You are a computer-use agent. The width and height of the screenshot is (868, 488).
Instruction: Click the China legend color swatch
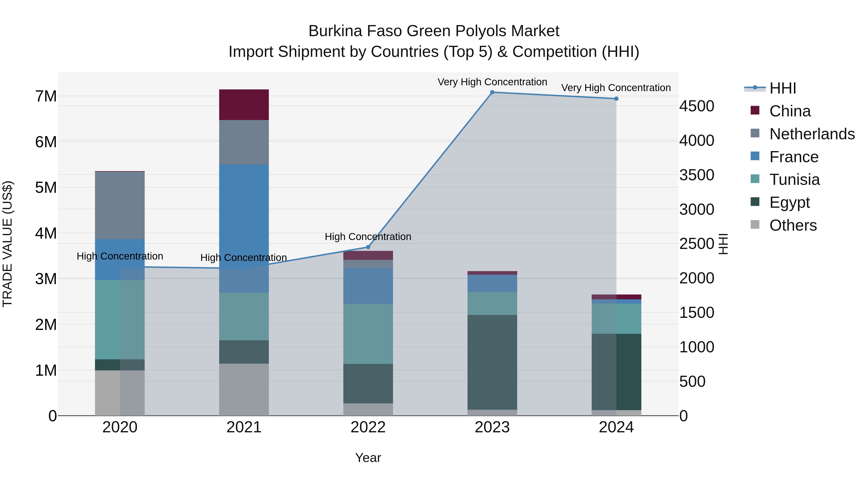(755, 110)
